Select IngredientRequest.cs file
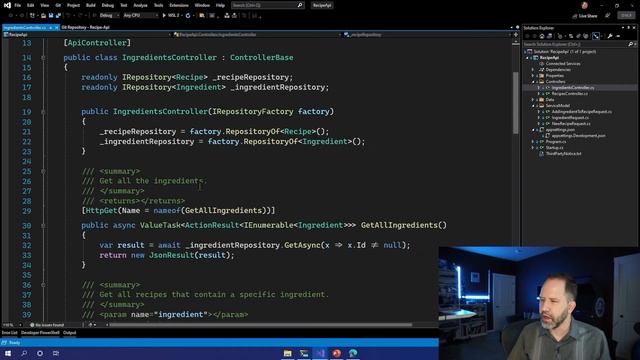Viewport: 640px width, 360px height. pyautogui.click(x=570, y=118)
